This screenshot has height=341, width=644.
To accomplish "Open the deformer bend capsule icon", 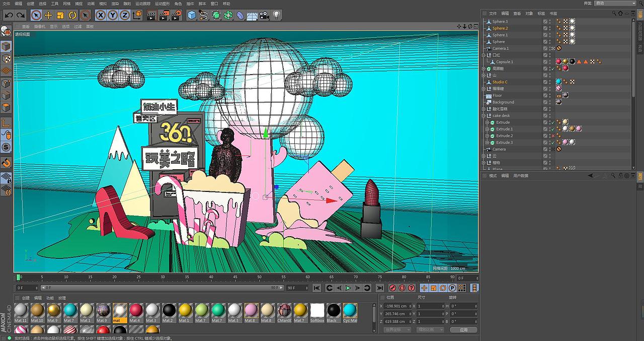I will pyautogui.click(x=240, y=15).
